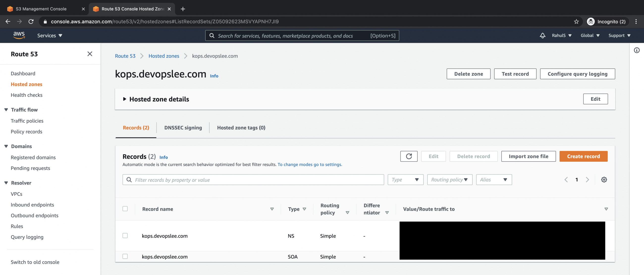The image size is (644, 275).
Task: Click the Incognito profile icon
Action: point(590,22)
